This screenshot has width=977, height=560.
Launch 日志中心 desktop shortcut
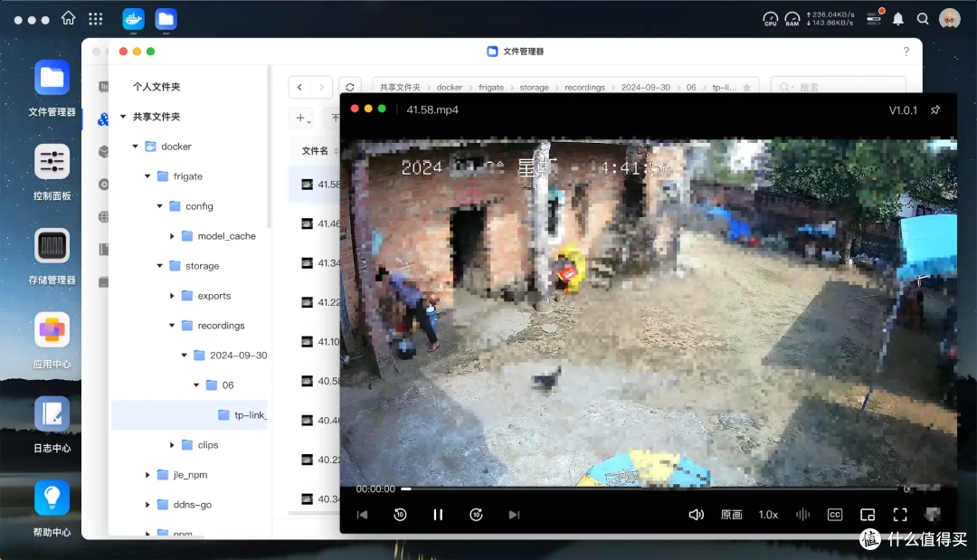click(x=52, y=425)
